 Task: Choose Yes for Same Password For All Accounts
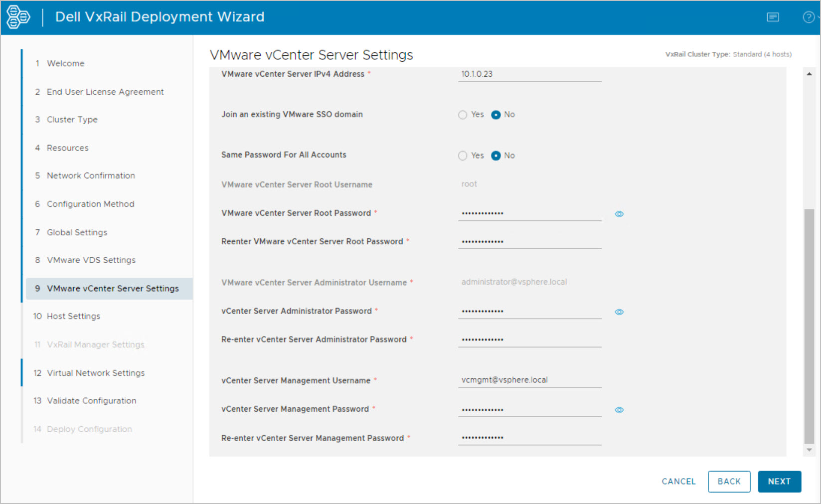[463, 156]
